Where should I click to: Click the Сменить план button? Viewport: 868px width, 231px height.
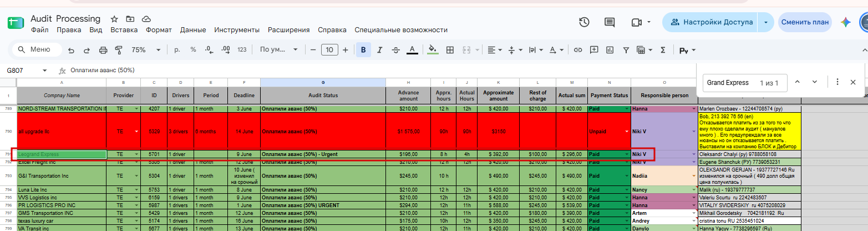(804, 22)
